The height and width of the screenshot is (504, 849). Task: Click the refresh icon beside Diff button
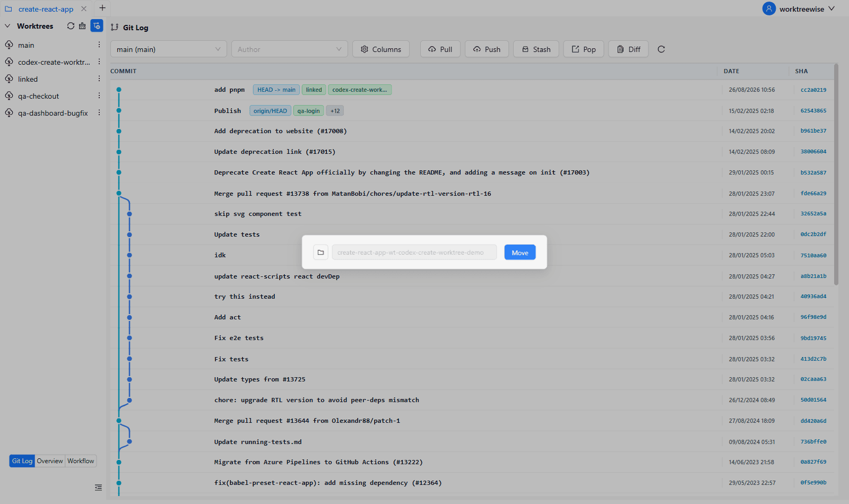pyautogui.click(x=661, y=49)
